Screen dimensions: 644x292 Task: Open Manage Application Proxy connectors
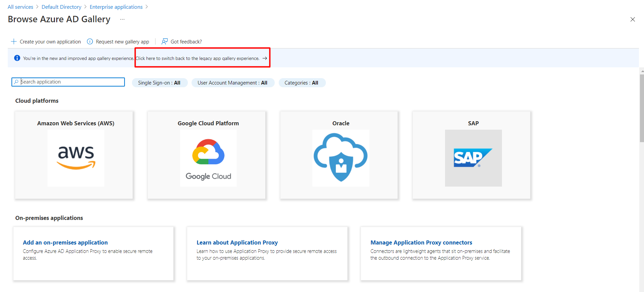click(x=421, y=242)
